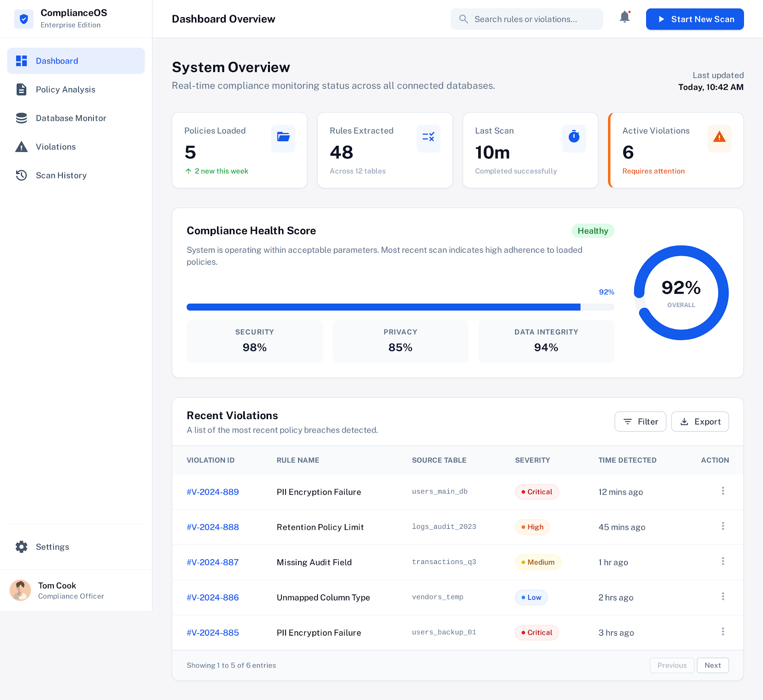Click the Active Violations warning triangle icon
Image resolution: width=763 pixels, height=700 pixels.
point(719,137)
